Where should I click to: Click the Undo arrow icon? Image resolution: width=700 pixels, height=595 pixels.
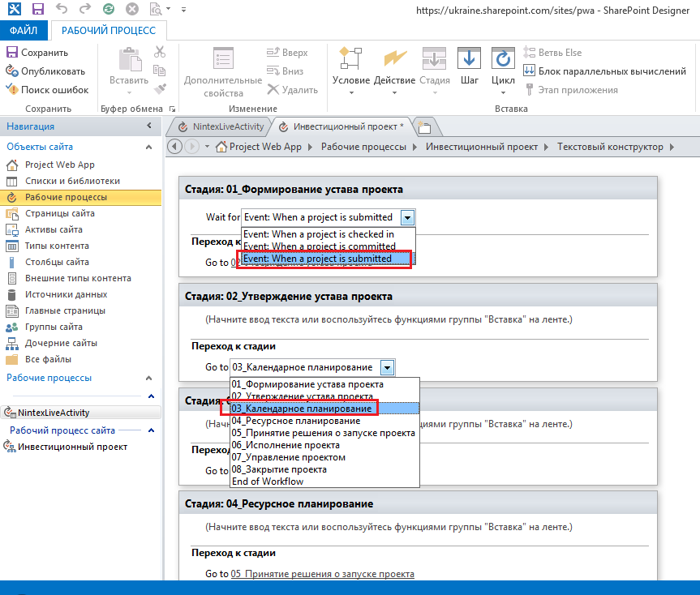click(61, 8)
